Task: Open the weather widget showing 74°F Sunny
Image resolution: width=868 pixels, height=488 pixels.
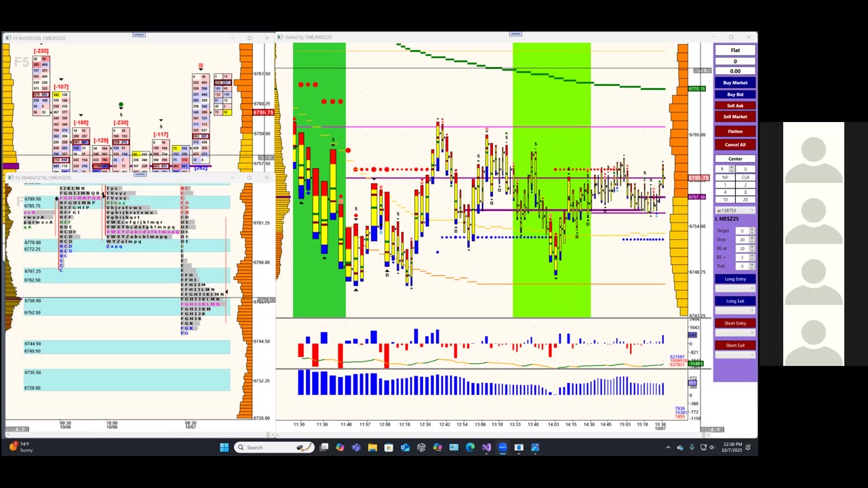Action: click(20, 447)
